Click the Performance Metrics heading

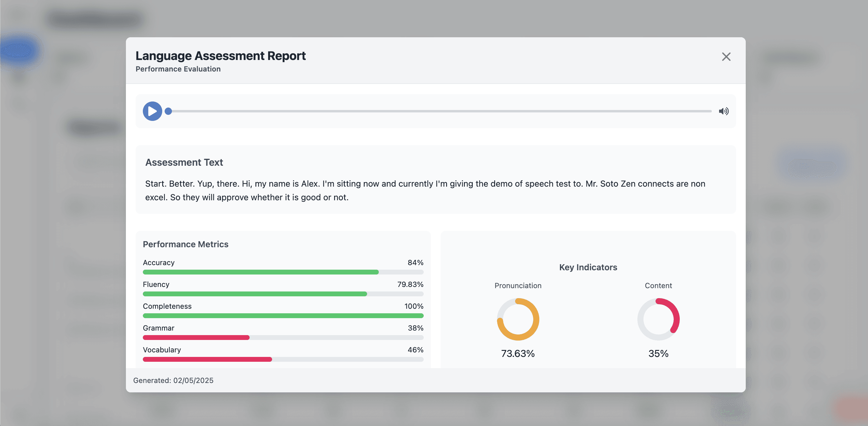[x=185, y=244]
